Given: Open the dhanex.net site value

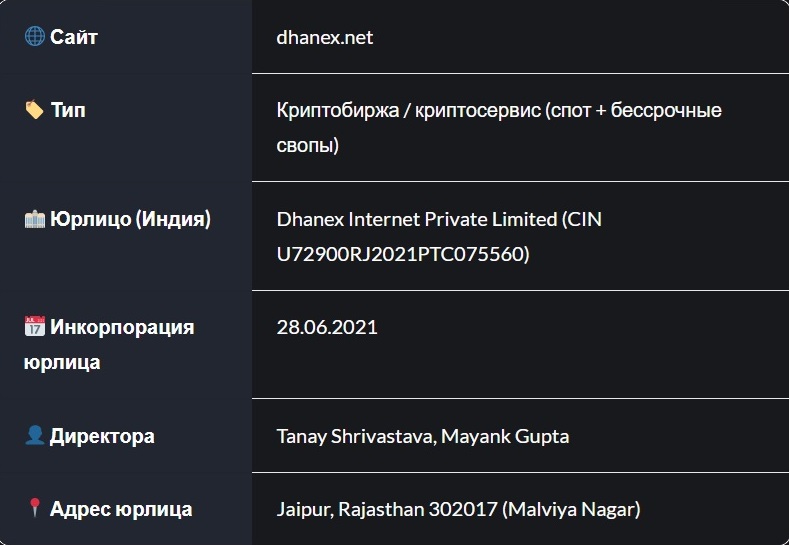Looking at the screenshot, I should pos(325,37).
